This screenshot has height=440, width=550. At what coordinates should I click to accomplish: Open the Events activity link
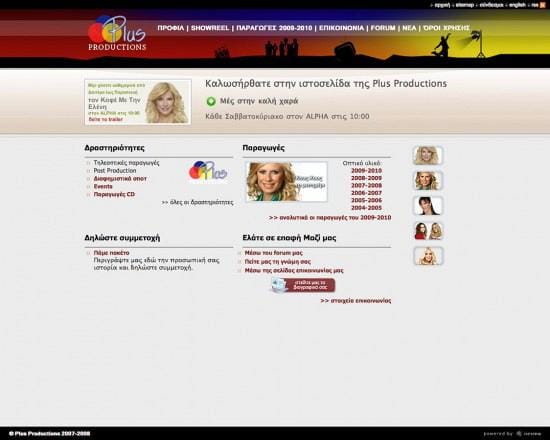point(103,186)
